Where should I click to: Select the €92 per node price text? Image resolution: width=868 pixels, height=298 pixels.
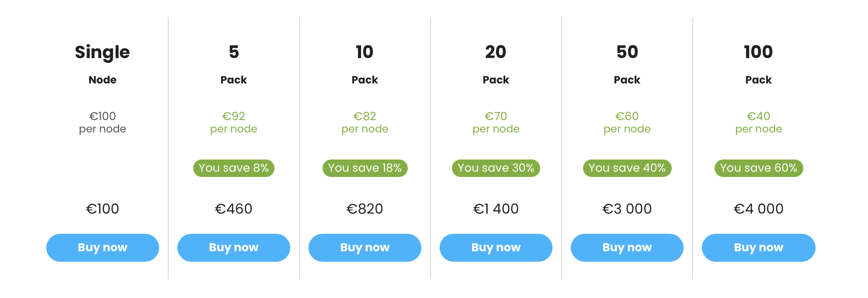point(234,122)
